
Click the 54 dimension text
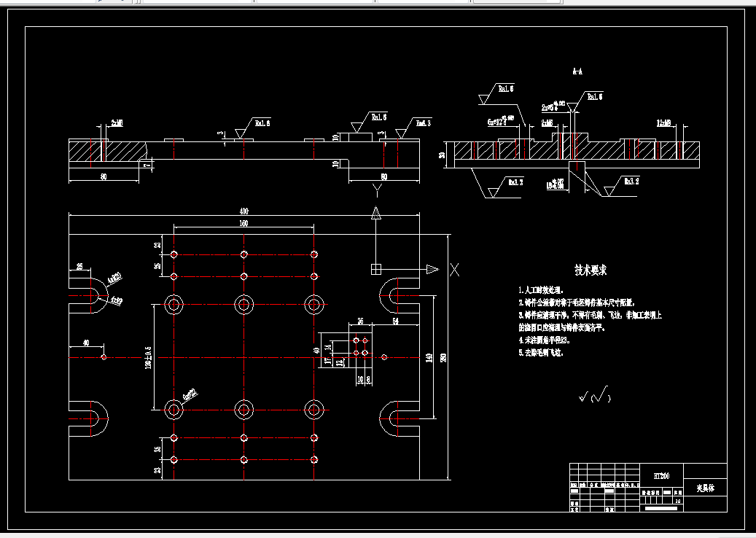point(395,321)
